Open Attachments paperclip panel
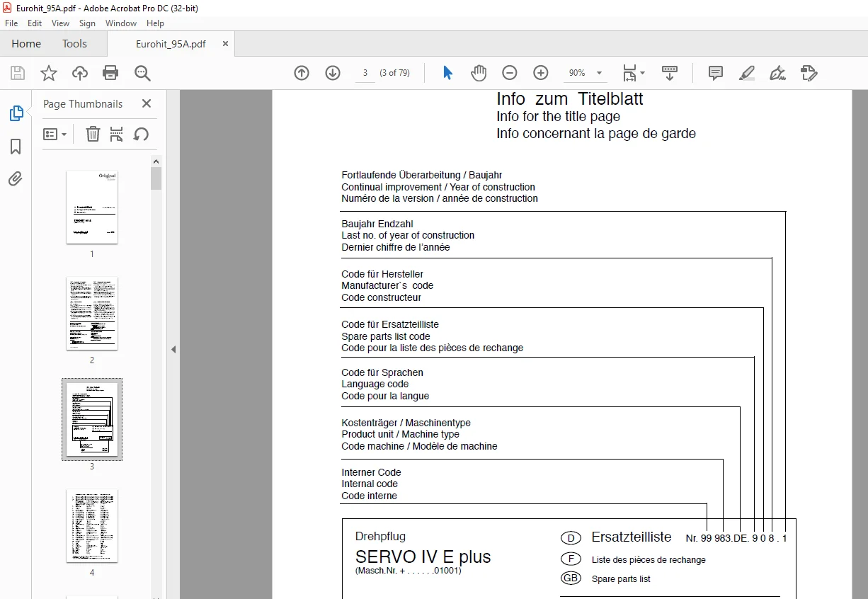 [16, 179]
